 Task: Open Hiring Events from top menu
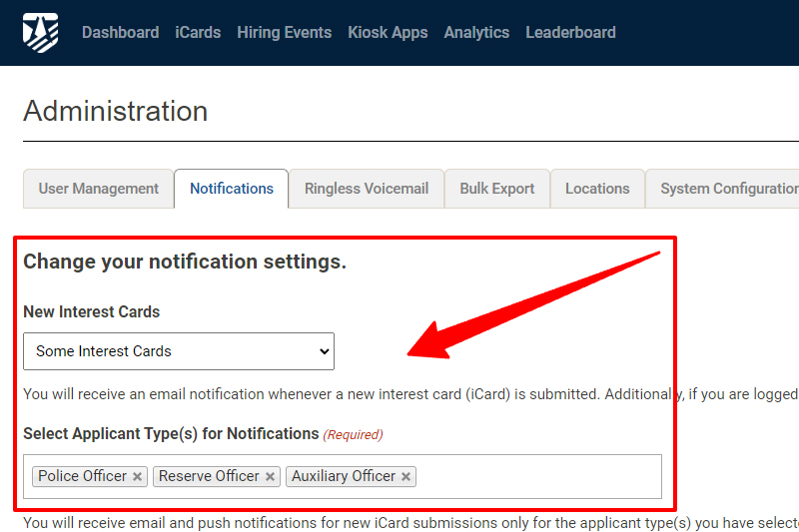pyautogui.click(x=284, y=32)
